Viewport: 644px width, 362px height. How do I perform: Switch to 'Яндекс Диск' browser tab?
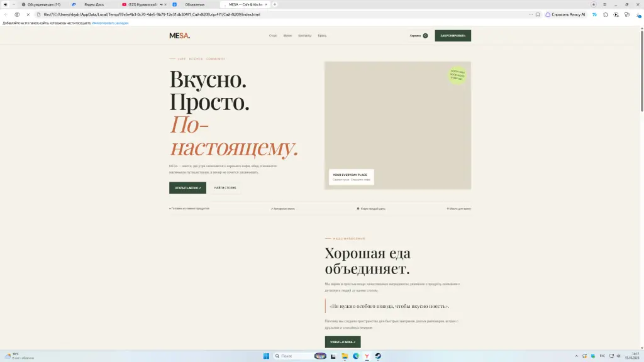click(94, 4)
